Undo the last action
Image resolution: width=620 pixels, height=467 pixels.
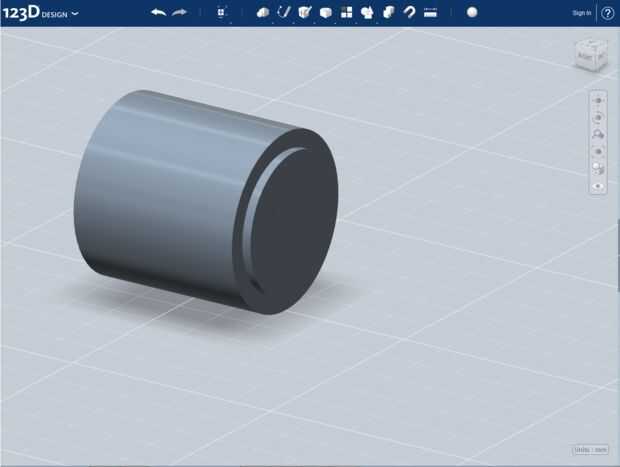click(159, 13)
